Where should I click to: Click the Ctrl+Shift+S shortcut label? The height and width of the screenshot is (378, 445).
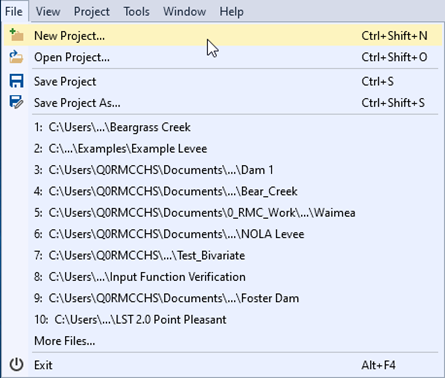pyautogui.click(x=393, y=103)
